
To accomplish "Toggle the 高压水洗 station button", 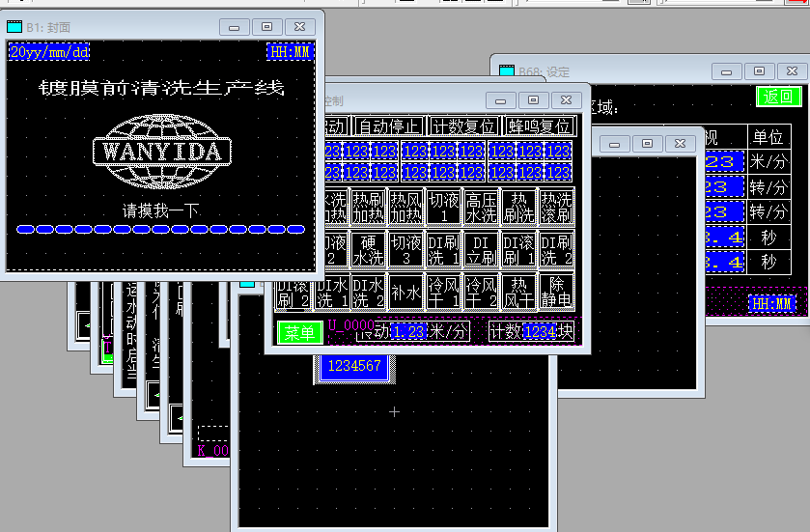I will point(481,207).
